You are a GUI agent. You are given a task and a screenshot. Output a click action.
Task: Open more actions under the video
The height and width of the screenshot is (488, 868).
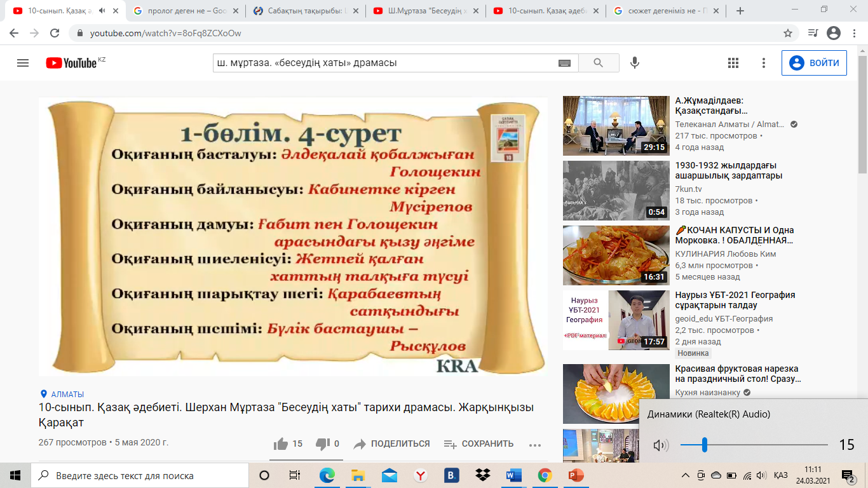(535, 445)
